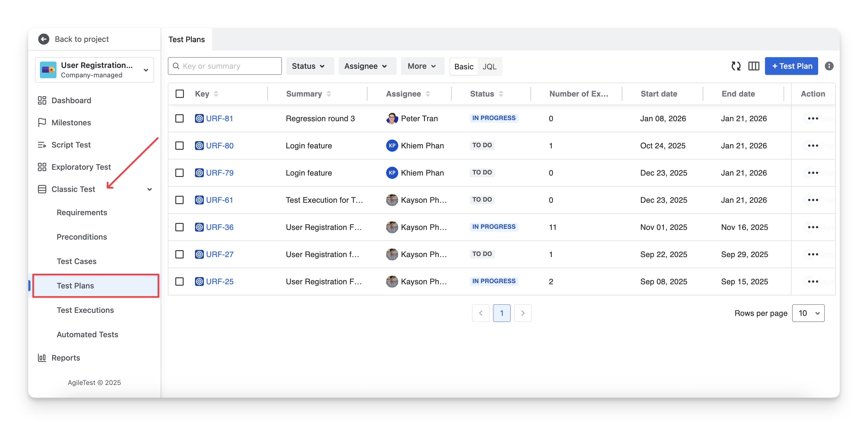Open the column settings icon
868x426 pixels.
pos(753,66)
